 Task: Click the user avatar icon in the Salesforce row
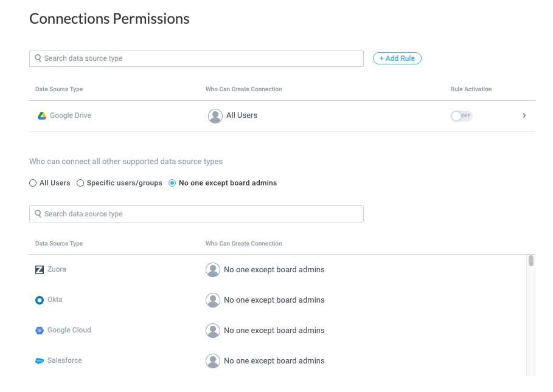tap(213, 361)
